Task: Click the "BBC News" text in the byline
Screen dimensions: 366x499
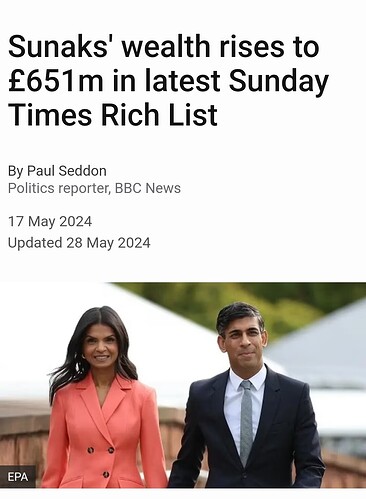Action: 148,188
